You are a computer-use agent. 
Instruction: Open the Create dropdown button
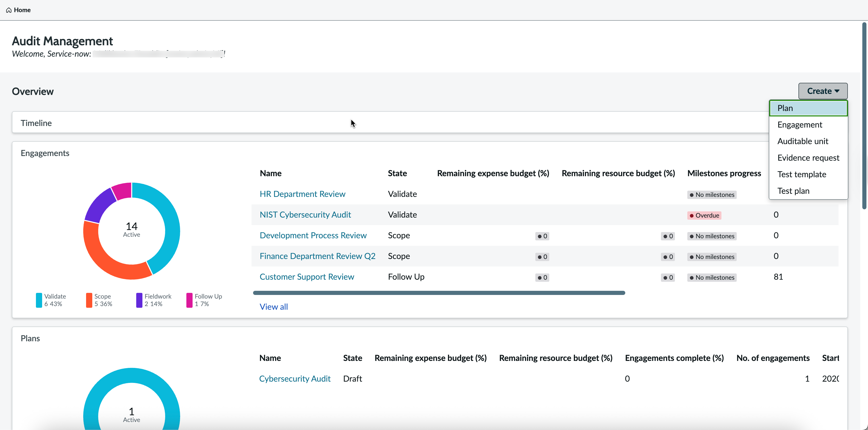(823, 91)
